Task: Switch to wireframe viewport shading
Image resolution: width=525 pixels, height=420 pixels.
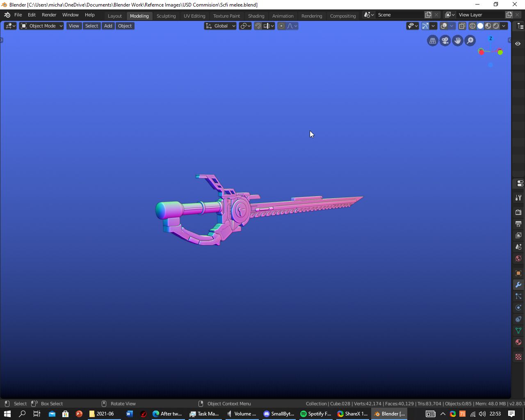Action: click(x=472, y=26)
